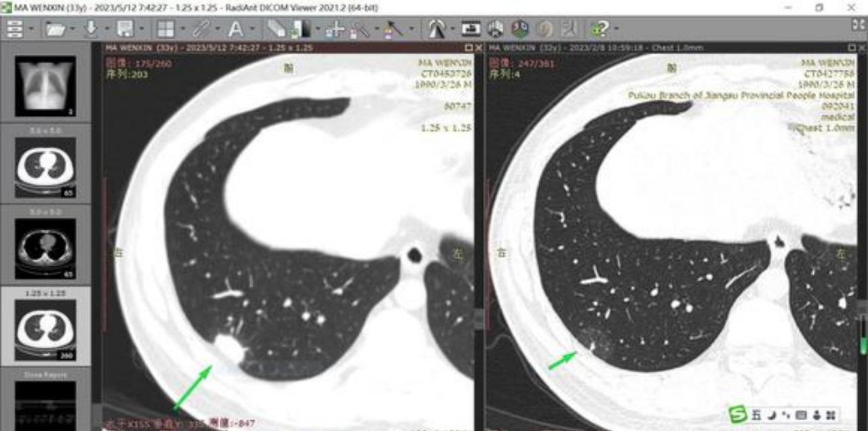This screenshot has height=431, width=868.
Task: Toggle the series synchronization chain icon
Action: pos(201,29)
